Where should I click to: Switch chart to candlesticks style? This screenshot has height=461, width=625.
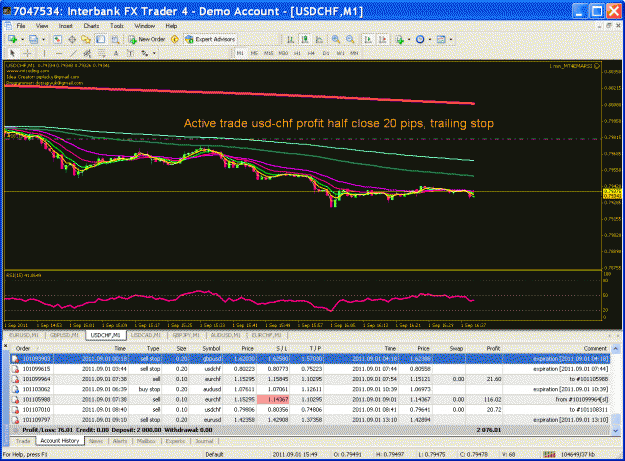click(x=305, y=39)
